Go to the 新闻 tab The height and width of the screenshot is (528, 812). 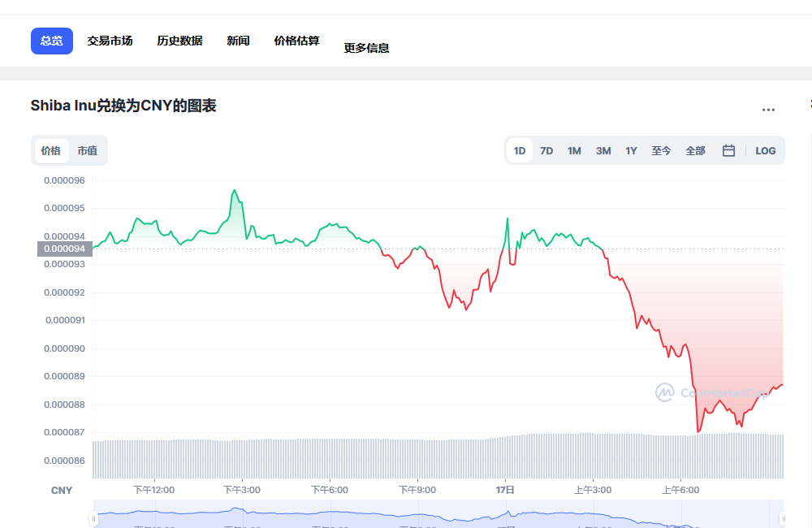coord(238,41)
